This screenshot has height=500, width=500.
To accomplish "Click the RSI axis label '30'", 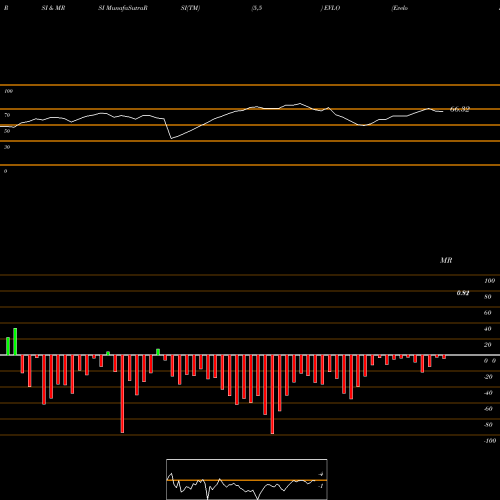I will coord(7,147).
